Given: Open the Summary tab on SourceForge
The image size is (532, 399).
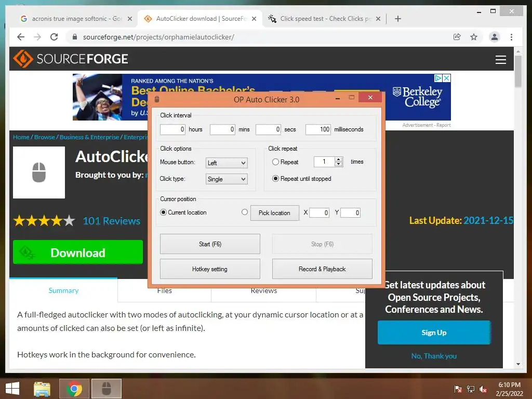Looking at the screenshot, I should click(x=63, y=290).
